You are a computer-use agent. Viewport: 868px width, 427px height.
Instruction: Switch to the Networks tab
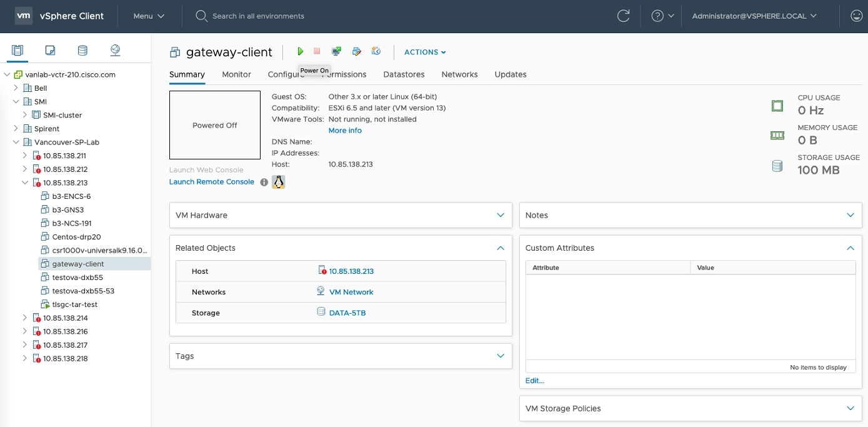click(x=459, y=74)
